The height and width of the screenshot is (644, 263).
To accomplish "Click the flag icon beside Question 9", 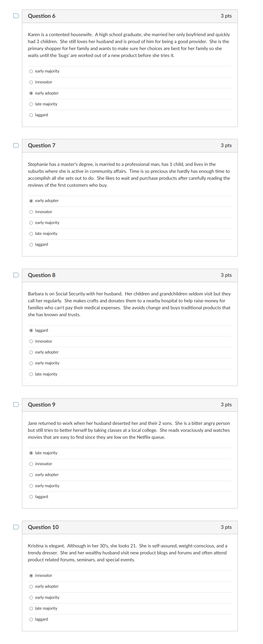I will coord(16,404).
